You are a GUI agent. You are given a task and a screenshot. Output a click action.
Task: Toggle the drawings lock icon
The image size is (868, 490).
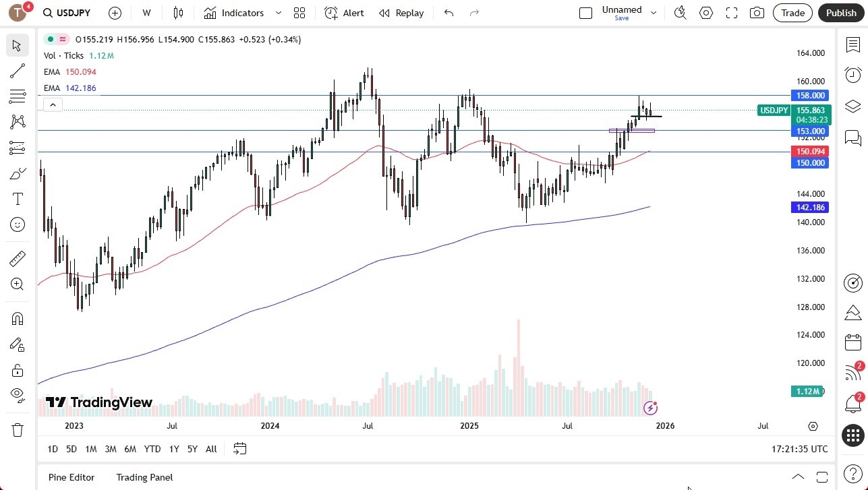click(17, 369)
